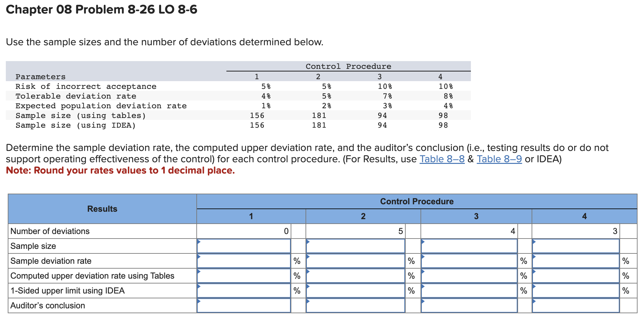The width and height of the screenshot is (644, 320).
Task: Click the Sample size input for Procedure 2
Action: click(355, 246)
